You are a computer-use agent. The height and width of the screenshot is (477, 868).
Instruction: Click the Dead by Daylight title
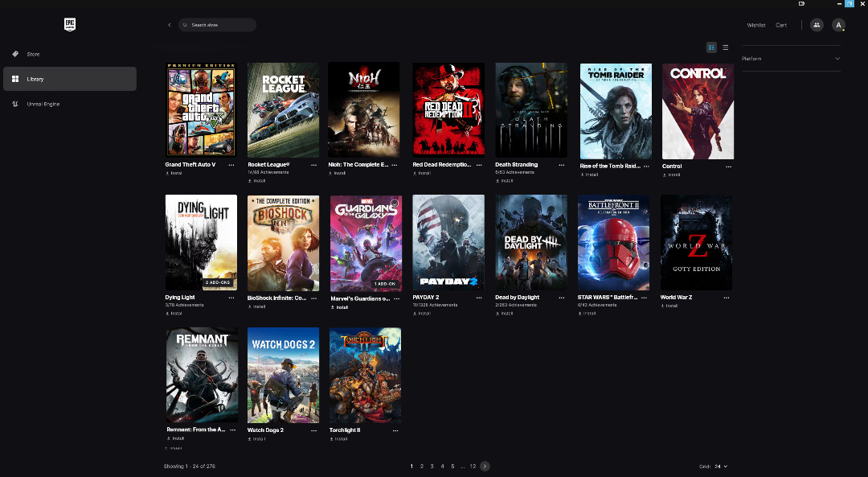pyautogui.click(x=517, y=298)
